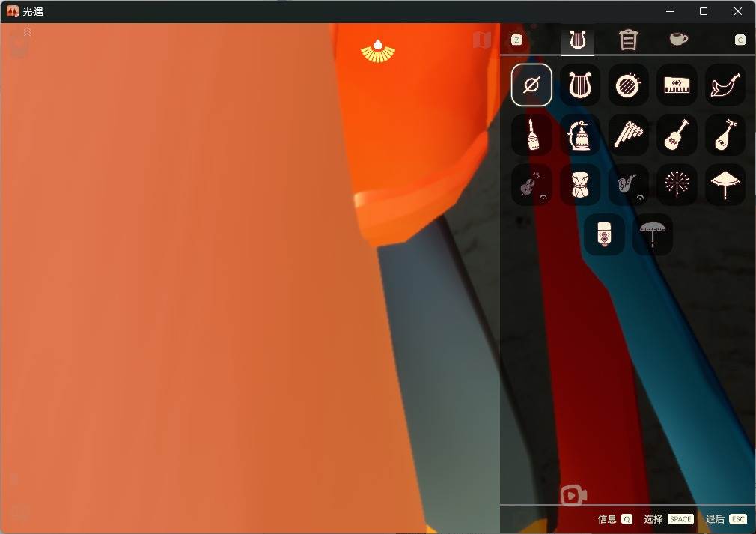Open the clipboard list tab
The image size is (756, 534).
(628, 40)
